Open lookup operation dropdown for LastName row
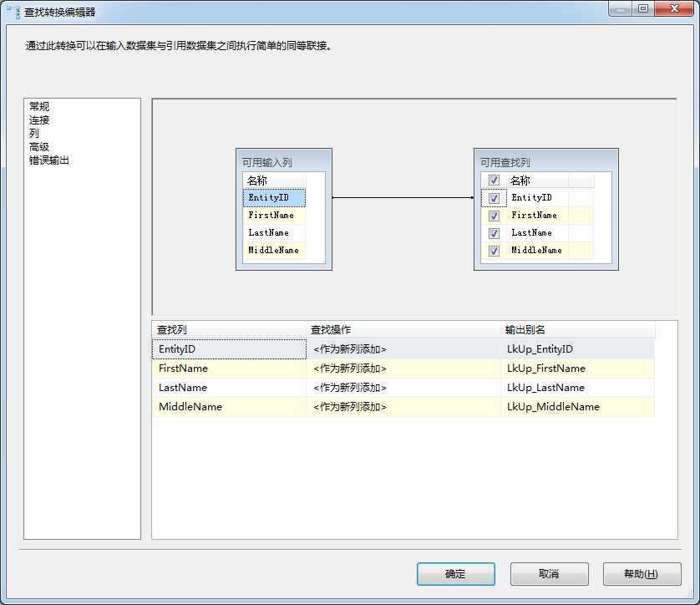The height and width of the screenshot is (605, 700). 403,388
